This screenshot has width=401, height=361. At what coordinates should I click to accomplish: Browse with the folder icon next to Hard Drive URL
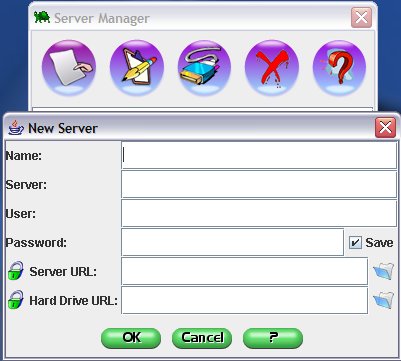pyautogui.click(x=383, y=300)
